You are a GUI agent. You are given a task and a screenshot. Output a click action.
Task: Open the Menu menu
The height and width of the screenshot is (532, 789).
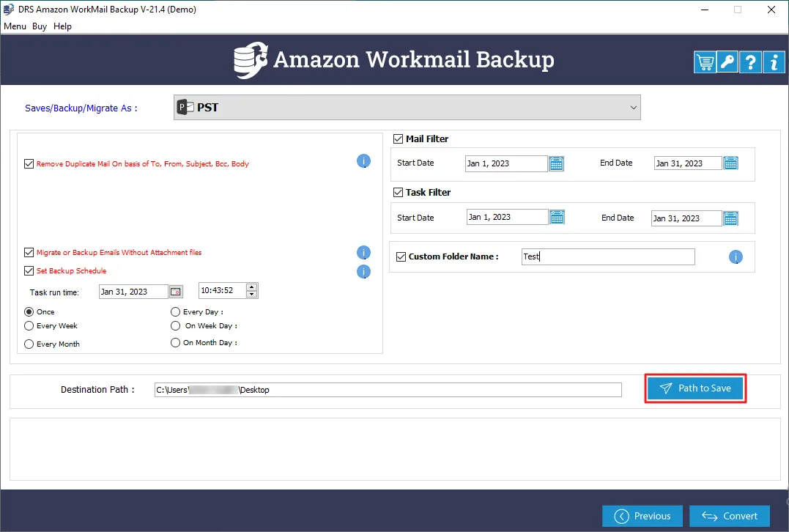[15, 26]
